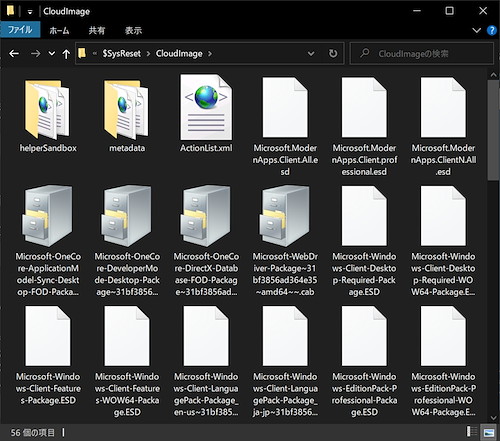Click the scrollbar down arrow

[x=493, y=418]
